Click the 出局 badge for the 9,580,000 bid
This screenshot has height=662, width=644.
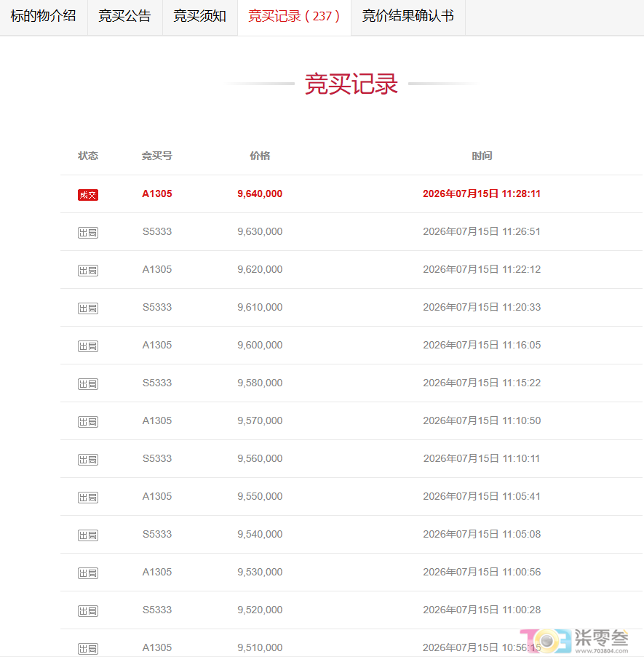[x=88, y=384]
